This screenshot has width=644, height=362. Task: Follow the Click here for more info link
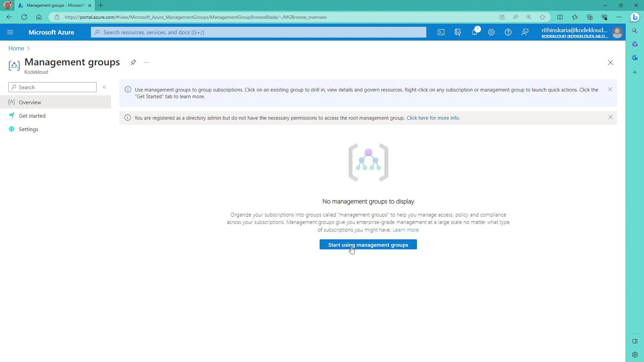coord(433,118)
